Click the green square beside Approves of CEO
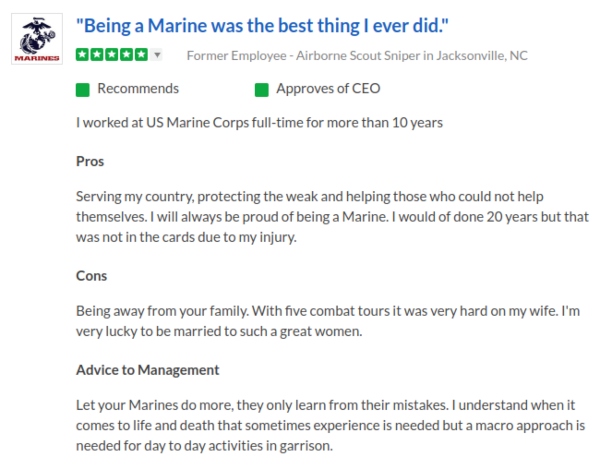This screenshot has width=600, height=469. [x=262, y=89]
